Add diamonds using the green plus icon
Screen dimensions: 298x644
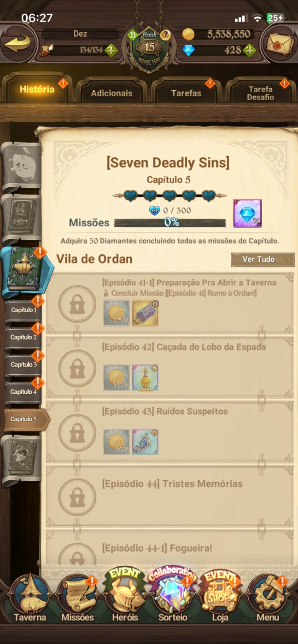249,50
